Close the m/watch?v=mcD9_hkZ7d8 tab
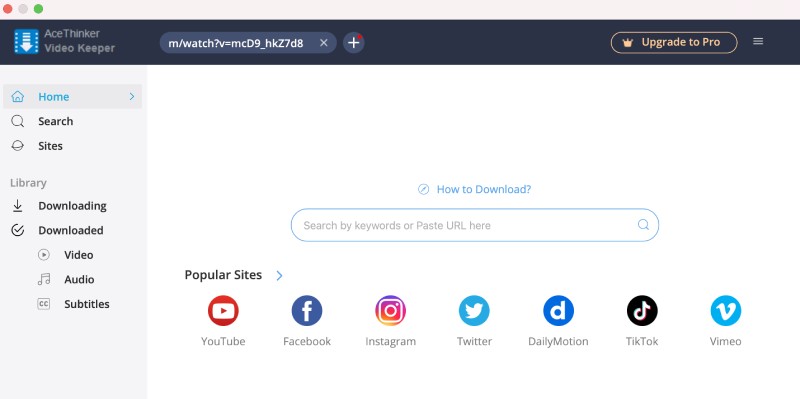The height and width of the screenshot is (399, 800). [x=323, y=43]
